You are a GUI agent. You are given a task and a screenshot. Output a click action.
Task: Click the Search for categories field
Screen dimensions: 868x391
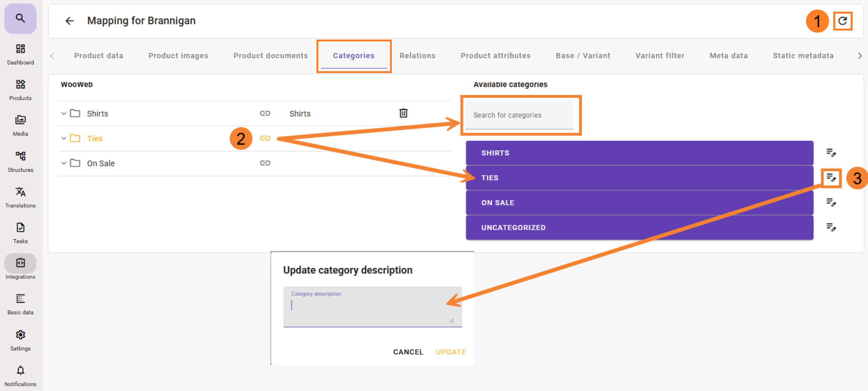519,115
